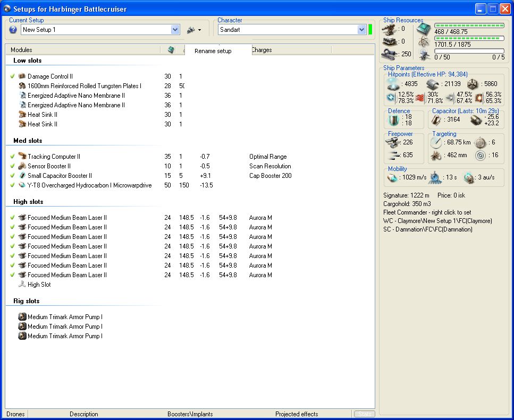
Task: Click the Optimal Range charge entry
Action: tap(268, 157)
